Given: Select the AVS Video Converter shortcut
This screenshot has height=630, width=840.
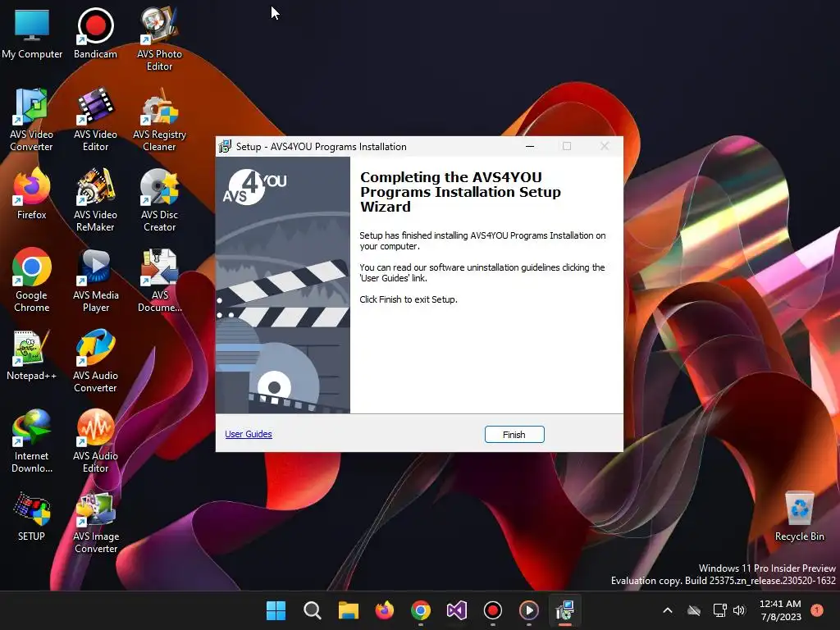Looking at the screenshot, I should [32, 120].
